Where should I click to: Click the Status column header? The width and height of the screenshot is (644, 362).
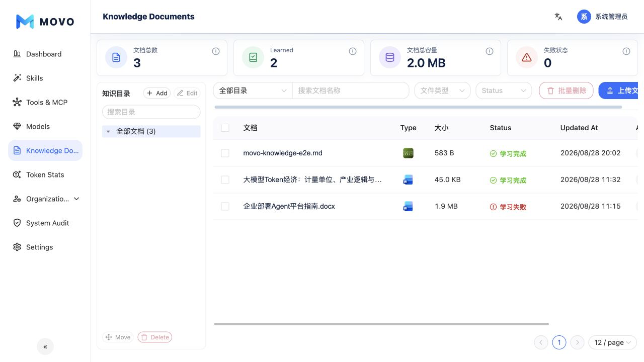(x=501, y=128)
